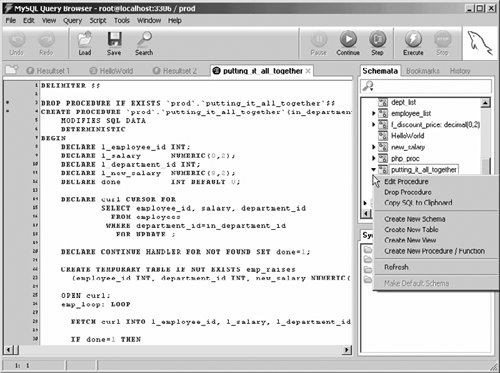Switch to the HelloWorld tab
Viewport: 500px width, 373px height.
pyautogui.click(x=112, y=71)
